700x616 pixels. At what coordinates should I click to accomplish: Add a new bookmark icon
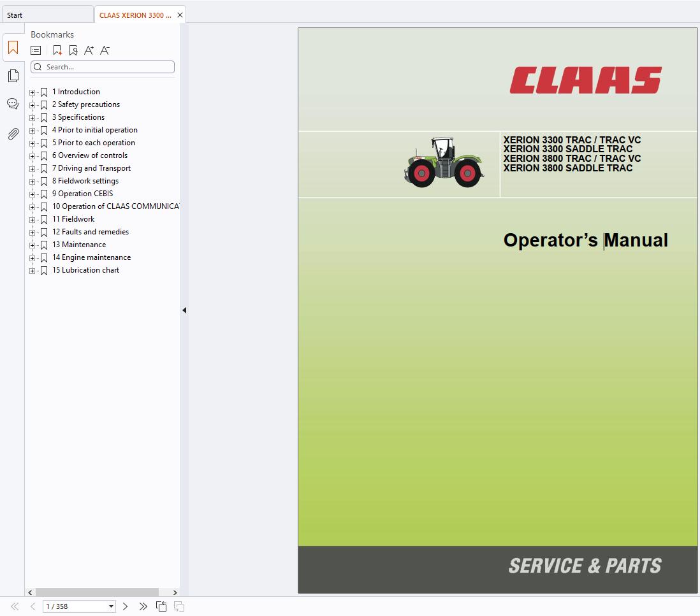pos(57,50)
